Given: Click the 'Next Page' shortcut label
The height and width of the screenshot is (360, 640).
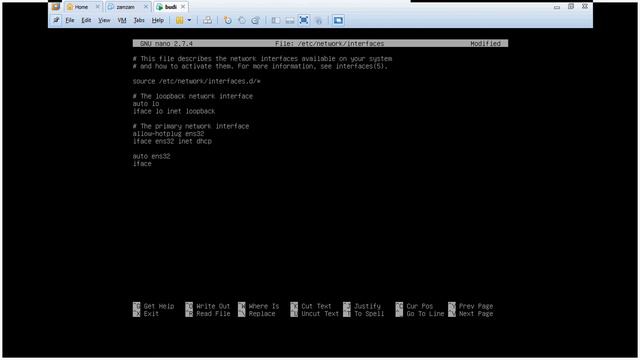Looking at the screenshot, I should point(476,313).
